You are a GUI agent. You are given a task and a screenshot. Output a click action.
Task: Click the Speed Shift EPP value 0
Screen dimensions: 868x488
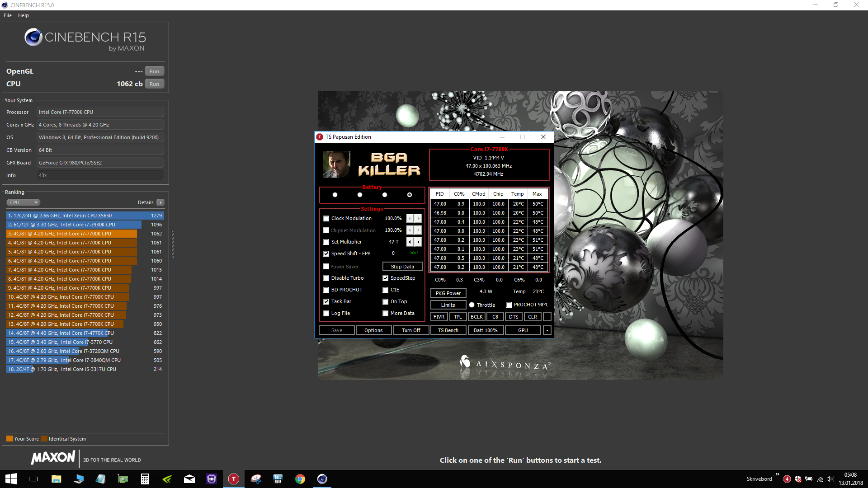[x=393, y=253]
